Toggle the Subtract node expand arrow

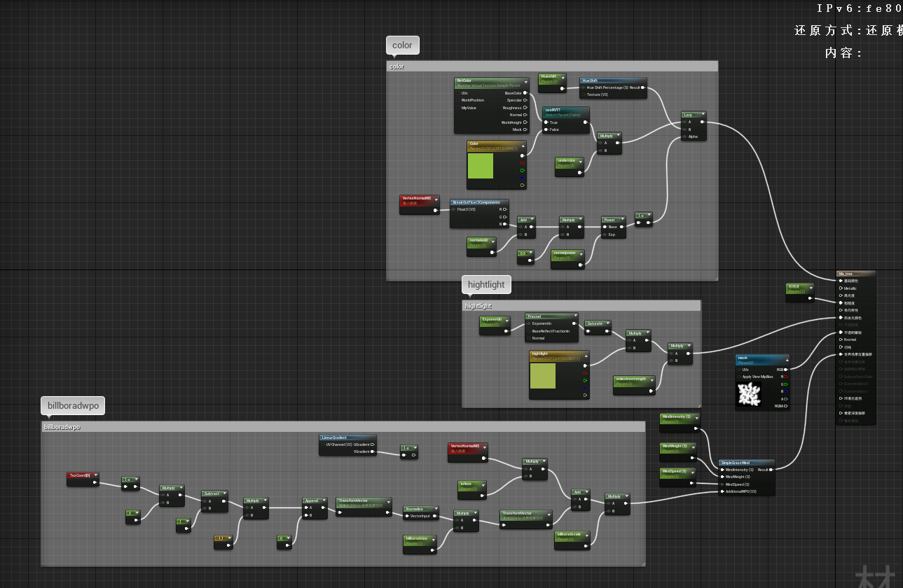point(226,493)
